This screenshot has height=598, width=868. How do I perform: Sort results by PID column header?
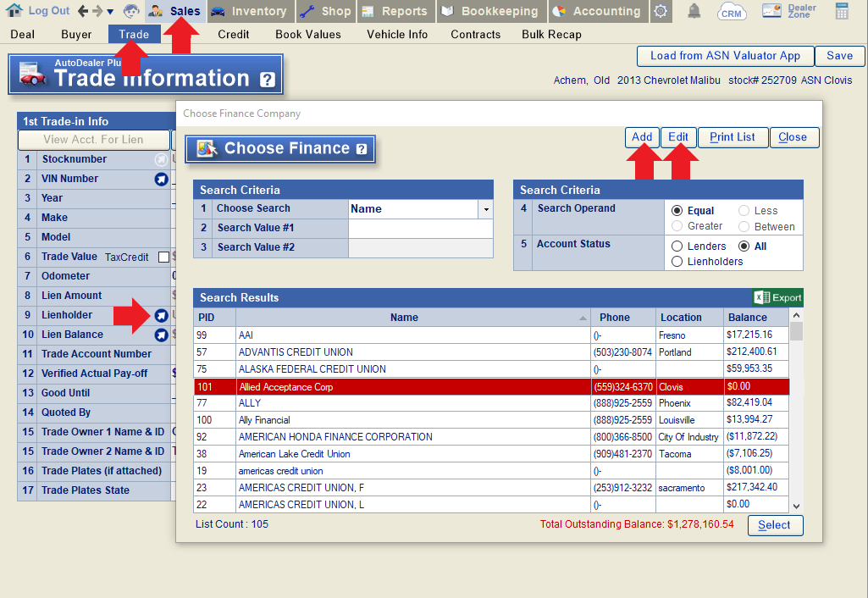215,318
